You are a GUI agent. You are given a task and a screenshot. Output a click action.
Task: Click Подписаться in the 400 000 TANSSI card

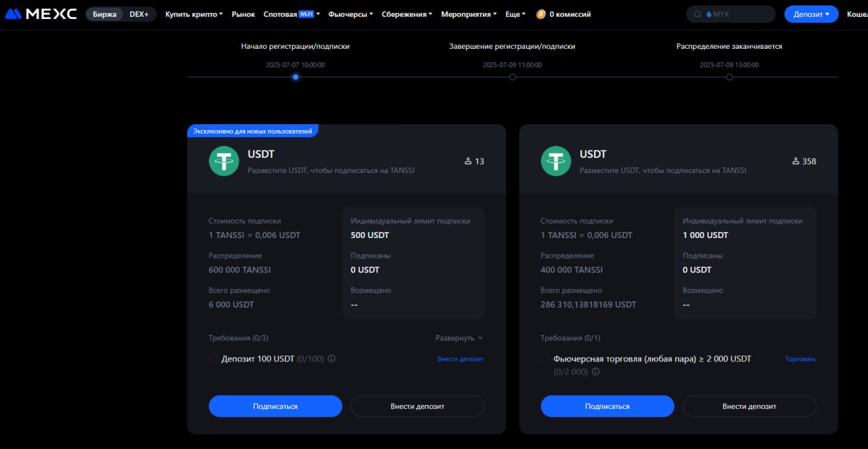pyautogui.click(x=608, y=406)
